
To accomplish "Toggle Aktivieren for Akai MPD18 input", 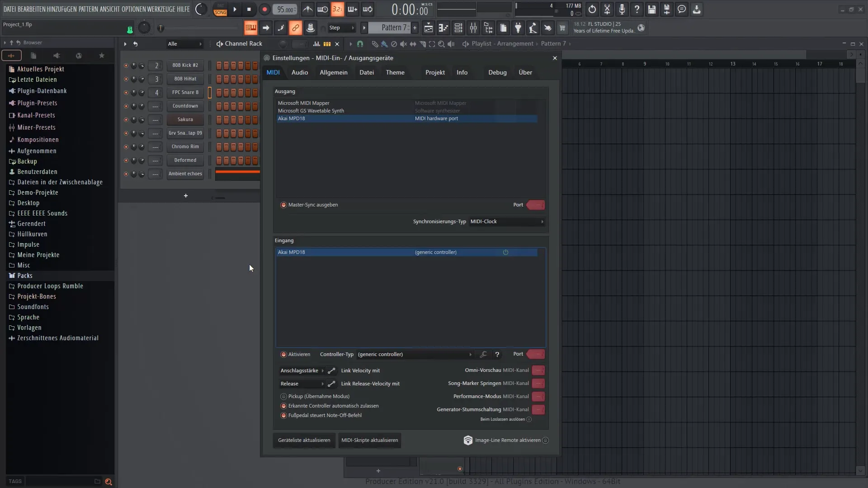I will pos(284,354).
